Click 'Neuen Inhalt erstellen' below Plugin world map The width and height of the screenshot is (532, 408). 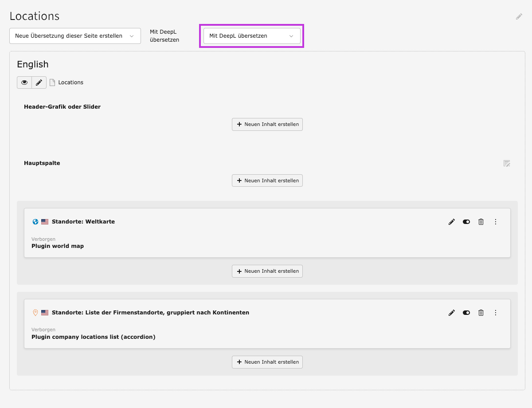point(267,271)
